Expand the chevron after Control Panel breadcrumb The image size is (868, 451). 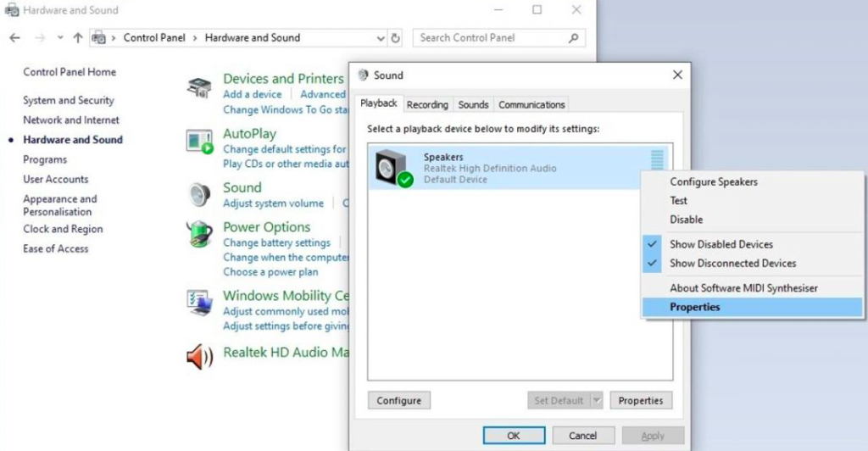tap(195, 37)
